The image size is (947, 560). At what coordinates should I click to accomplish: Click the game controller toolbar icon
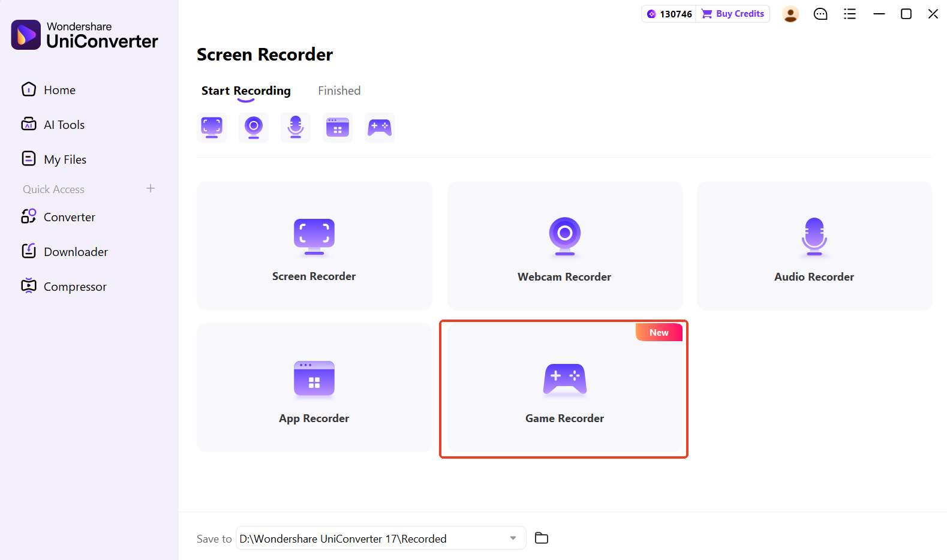(x=380, y=127)
